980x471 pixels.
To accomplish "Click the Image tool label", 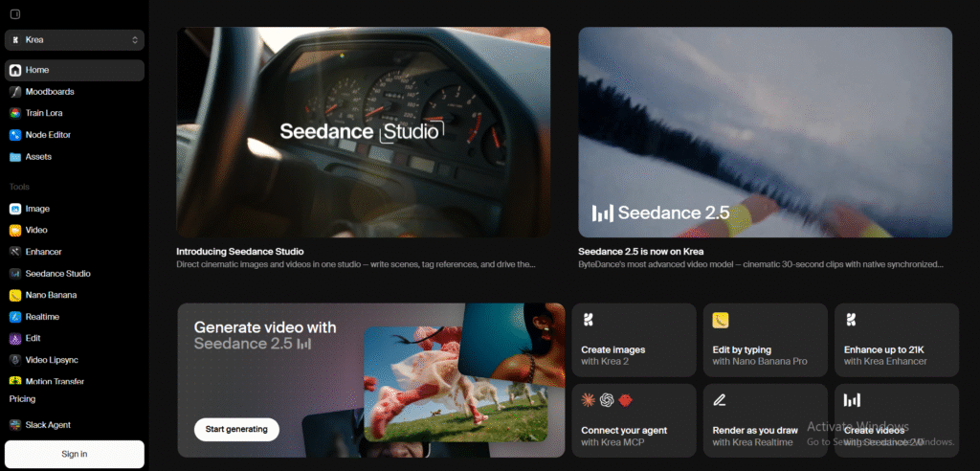I will coord(37,209).
